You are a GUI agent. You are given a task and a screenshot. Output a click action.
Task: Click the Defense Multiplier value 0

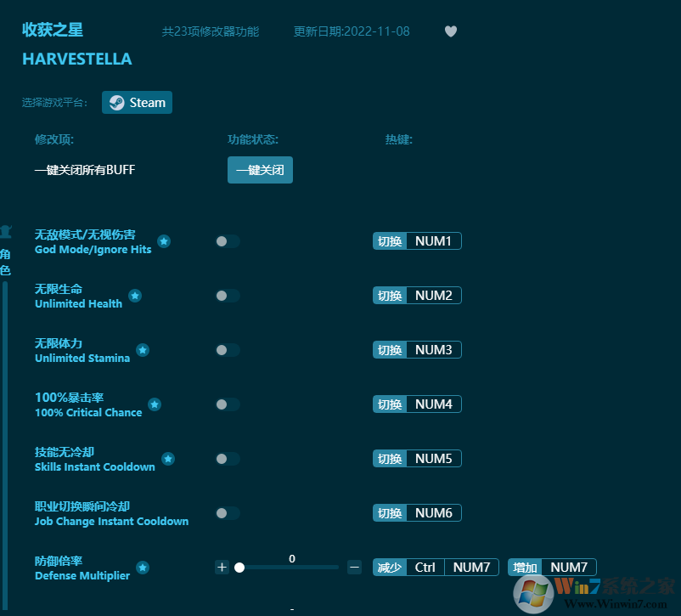tap(292, 558)
